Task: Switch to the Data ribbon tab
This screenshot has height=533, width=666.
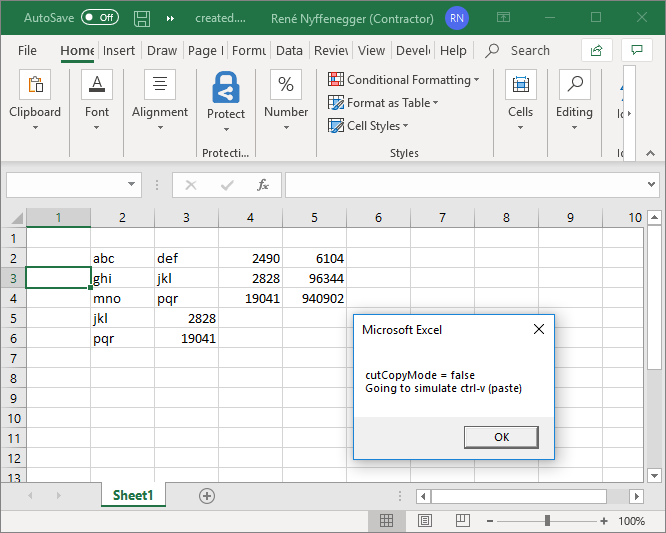Action: 289,50
